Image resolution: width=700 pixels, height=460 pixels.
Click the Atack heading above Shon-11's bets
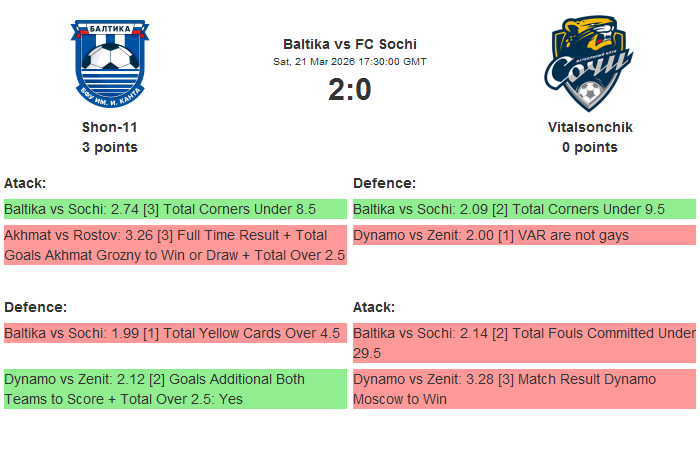click(25, 183)
